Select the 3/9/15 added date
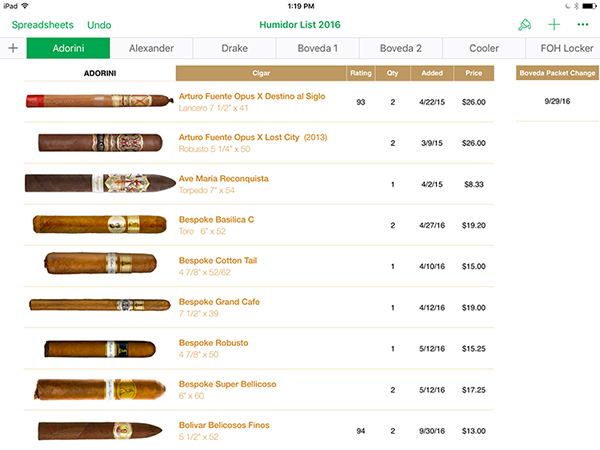The image size is (600, 450). pos(432,143)
